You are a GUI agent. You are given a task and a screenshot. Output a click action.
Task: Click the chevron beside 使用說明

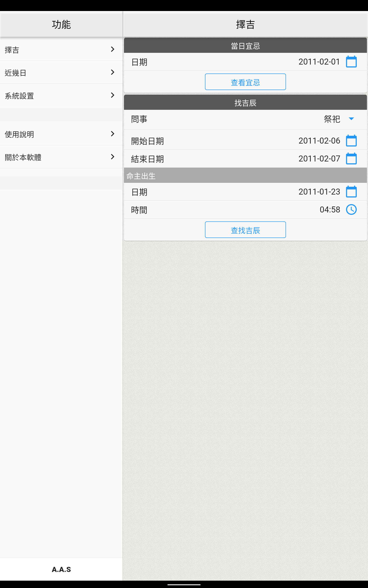tap(112, 134)
